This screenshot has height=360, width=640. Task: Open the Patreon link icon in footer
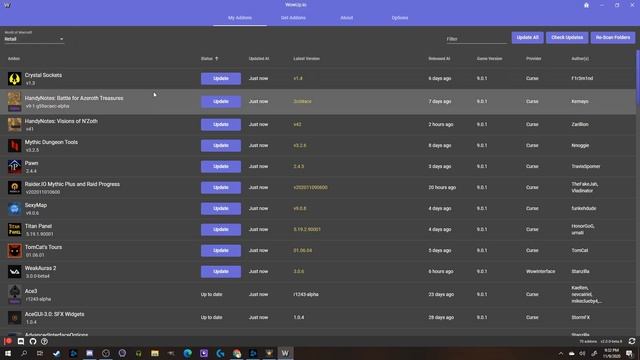pos(8,341)
